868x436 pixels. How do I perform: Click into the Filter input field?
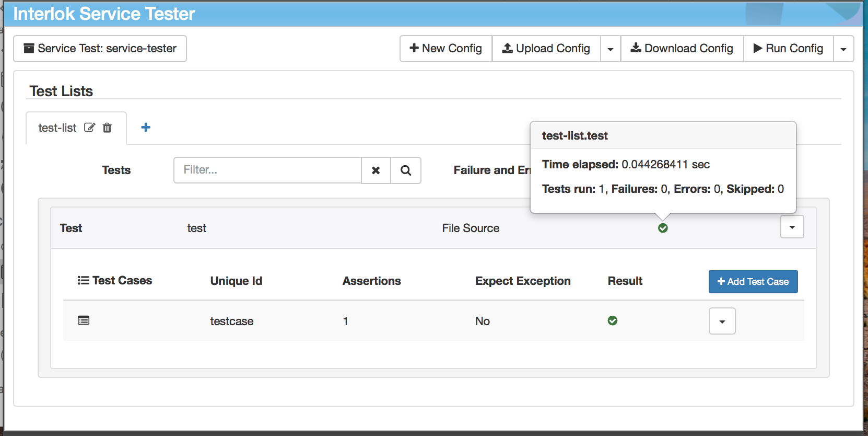tap(267, 170)
